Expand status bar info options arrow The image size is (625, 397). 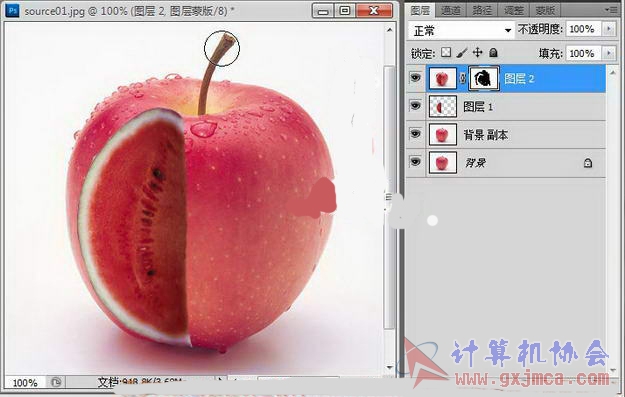pyautogui.click(x=220, y=381)
